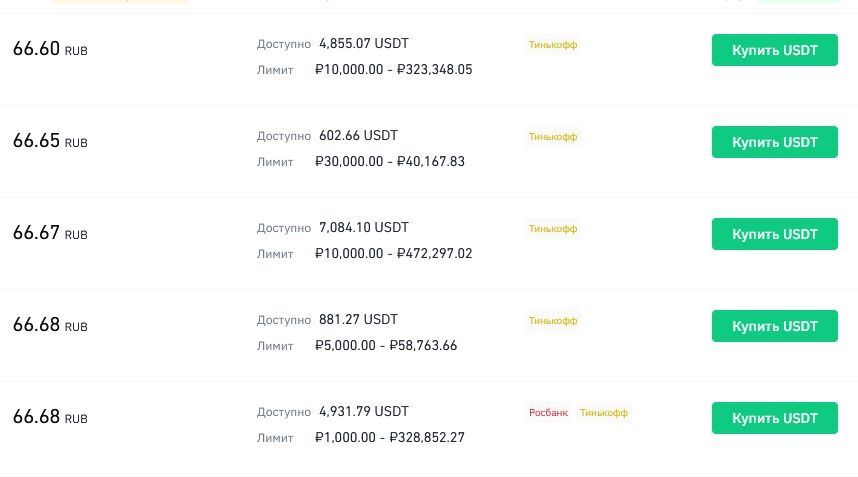
Task: Buy USDT from the 4,931.79 USDT offer
Action: [774, 418]
